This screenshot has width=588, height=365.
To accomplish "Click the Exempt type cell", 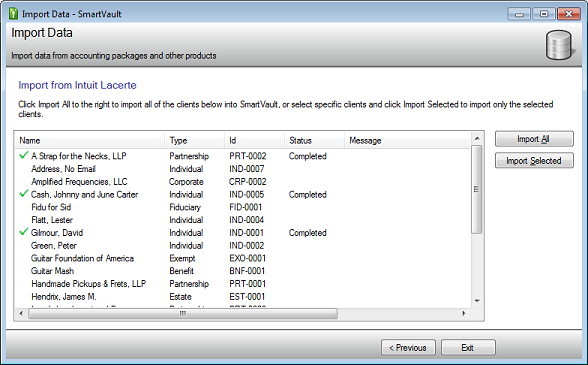I will tap(182, 258).
